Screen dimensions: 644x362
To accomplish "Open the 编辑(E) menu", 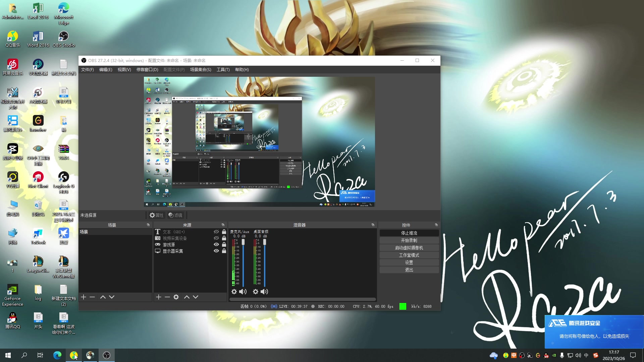I will pyautogui.click(x=106, y=70).
